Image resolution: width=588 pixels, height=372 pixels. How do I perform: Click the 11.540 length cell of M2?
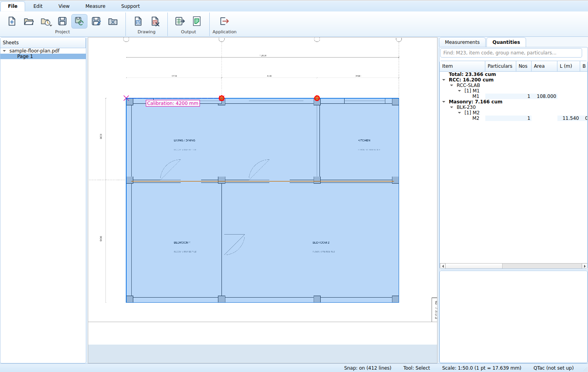[x=568, y=118]
